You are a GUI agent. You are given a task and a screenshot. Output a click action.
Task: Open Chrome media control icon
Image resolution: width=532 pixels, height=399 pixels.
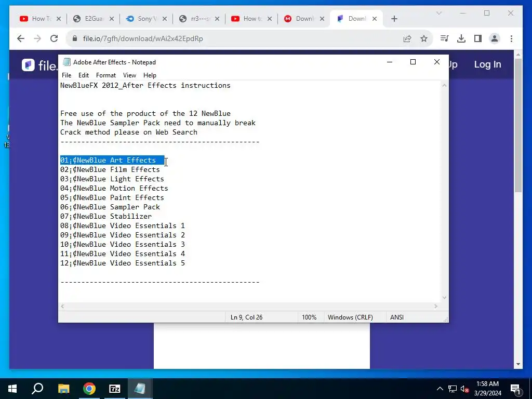(x=445, y=38)
